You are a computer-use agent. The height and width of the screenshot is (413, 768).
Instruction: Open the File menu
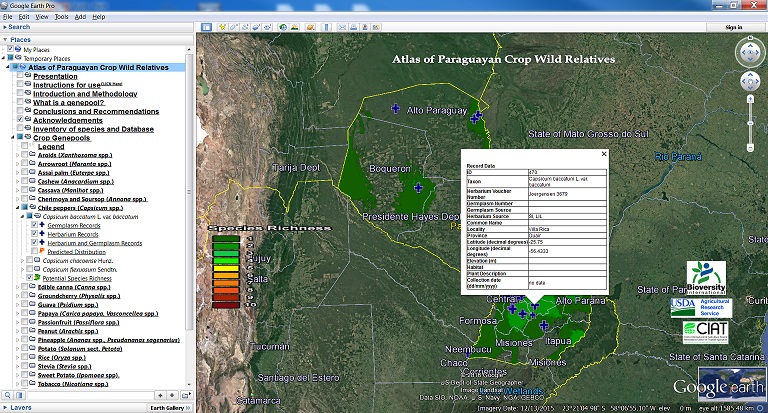tap(7, 17)
